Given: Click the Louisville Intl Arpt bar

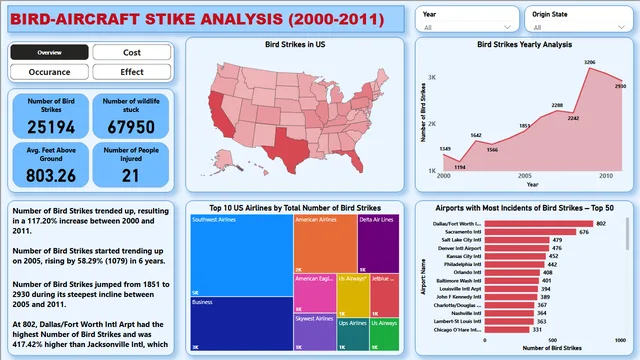Looking at the screenshot, I should [511, 289].
